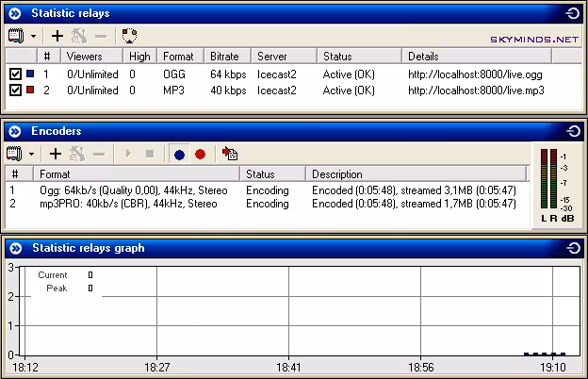The width and height of the screenshot is (588, 379).
Task: Open dropdown arrow beside Encoders notepad icon
Action: tap(31, 155)
